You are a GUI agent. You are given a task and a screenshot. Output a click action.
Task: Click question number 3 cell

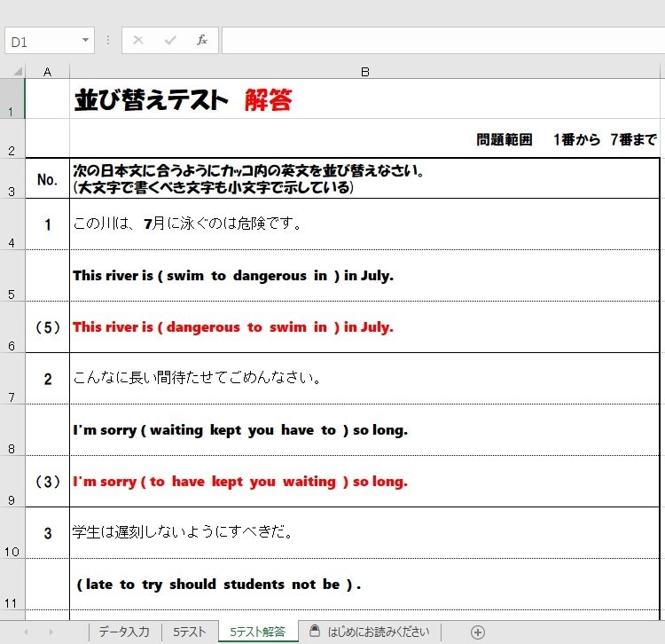click(x=47, y=533)
